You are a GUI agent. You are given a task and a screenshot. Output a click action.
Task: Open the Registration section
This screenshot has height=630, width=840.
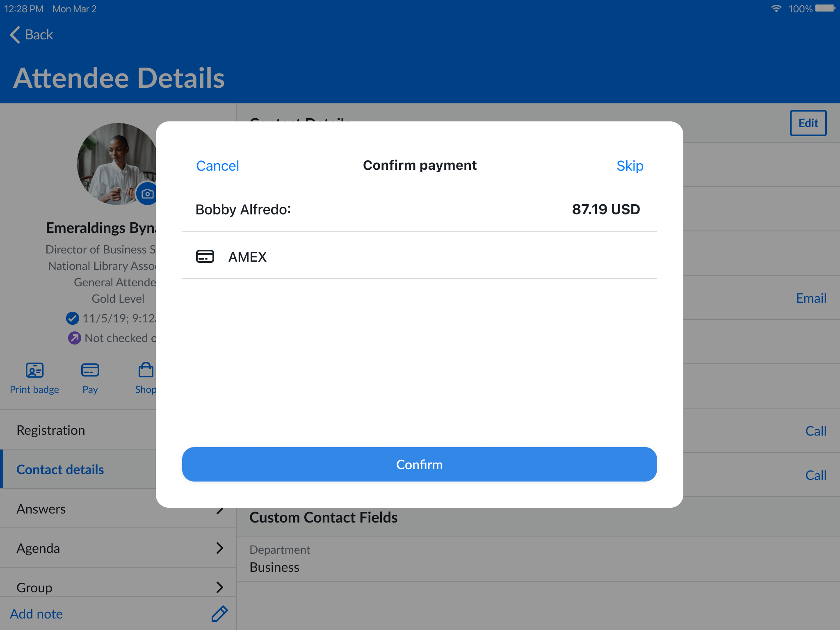tap(78, 430)
